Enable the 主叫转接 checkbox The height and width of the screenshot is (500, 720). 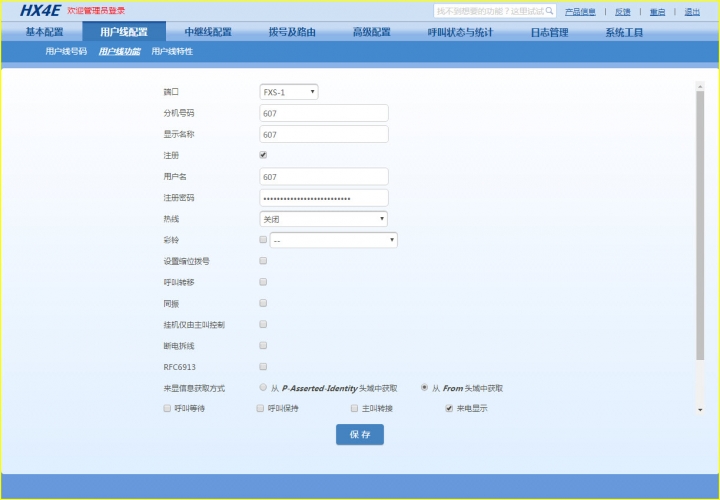tap(354, 408)
